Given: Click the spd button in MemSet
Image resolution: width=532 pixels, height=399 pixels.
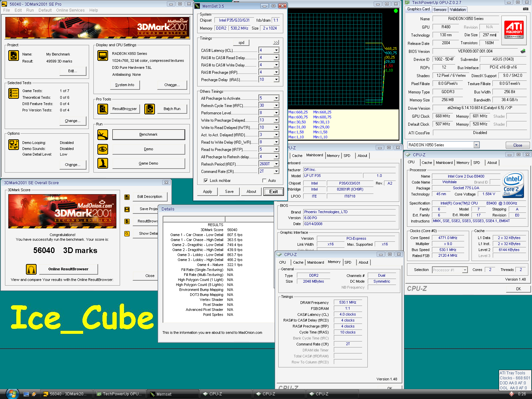Looking at the screenshot, I should (241, 43).
